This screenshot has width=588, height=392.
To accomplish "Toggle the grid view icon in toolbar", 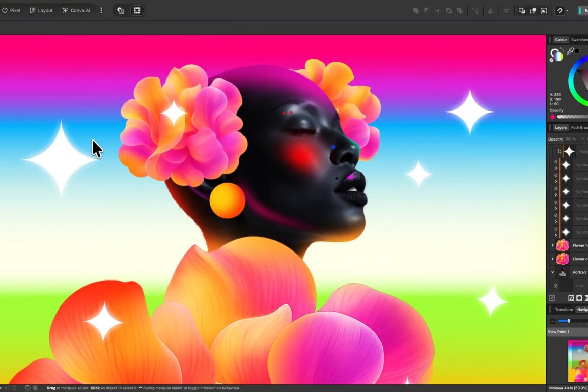I will (x=136, y=10).
